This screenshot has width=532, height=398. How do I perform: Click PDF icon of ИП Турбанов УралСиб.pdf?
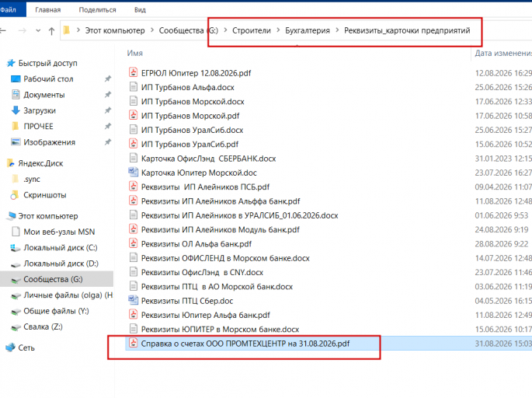pos(133,144)
